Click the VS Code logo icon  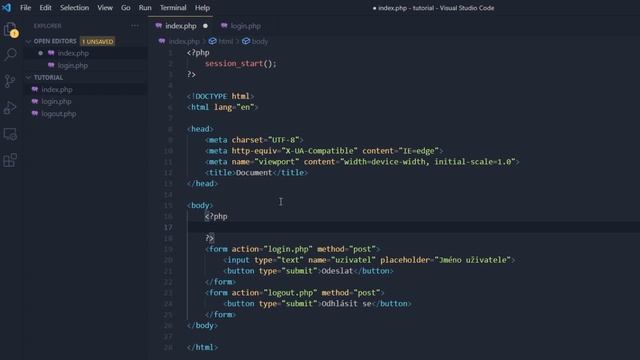coord(7,8)
